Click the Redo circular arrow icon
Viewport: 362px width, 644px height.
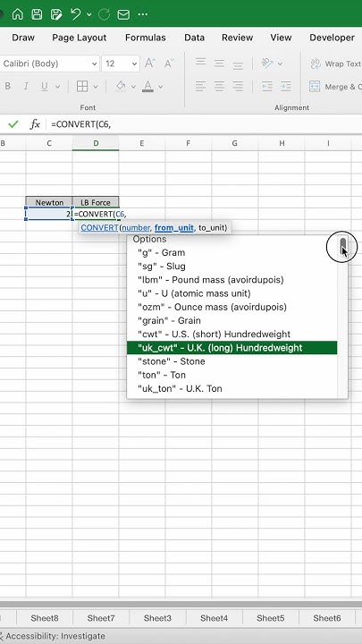(105, 14)
